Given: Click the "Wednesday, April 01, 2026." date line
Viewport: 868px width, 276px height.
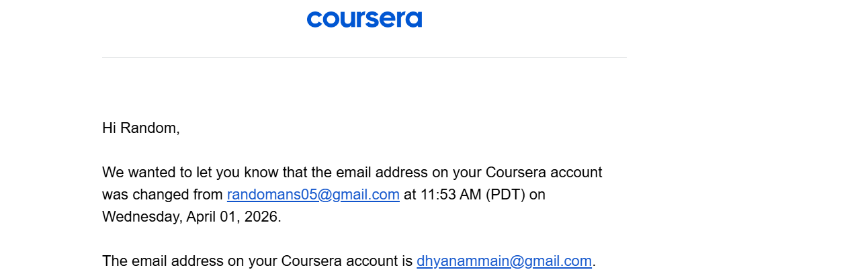Looking at the screenshot, I should (x=191, y=217).
